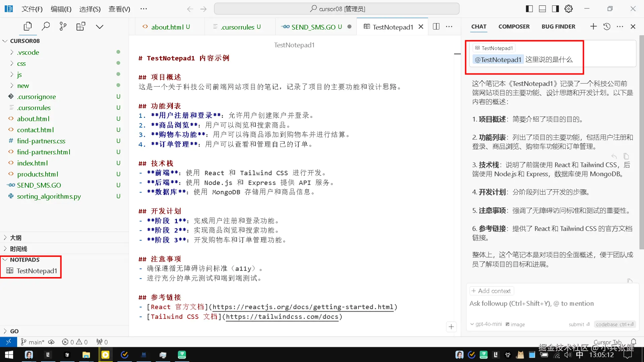
Task: Click the Add context button
Action: [491, 291]
